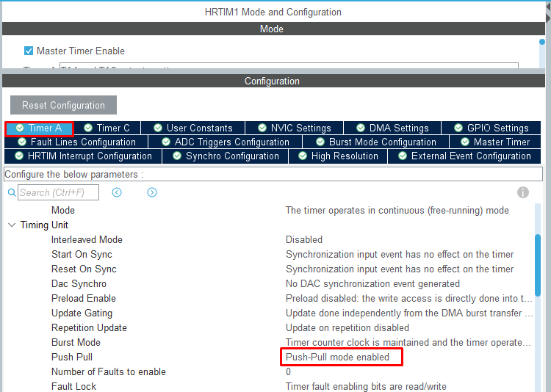Edit the Number of Faults value 0
This screenshot has width=551, height=392.
click(288, 372)
